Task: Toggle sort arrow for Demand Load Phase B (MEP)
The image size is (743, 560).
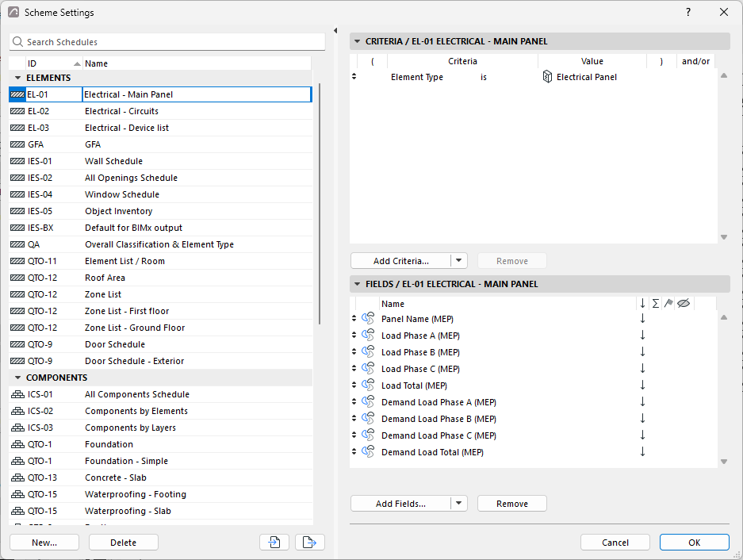Action: 642,418
